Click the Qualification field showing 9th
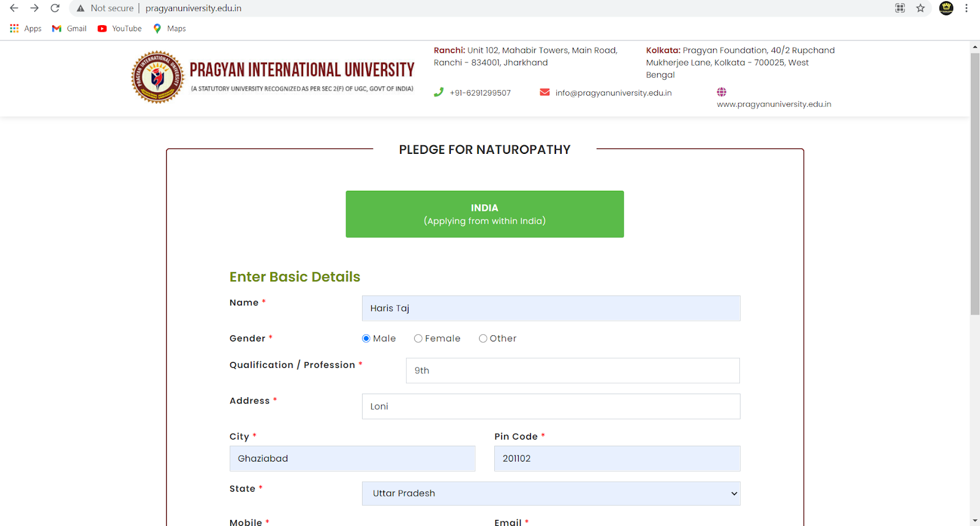 coord(573,371)
